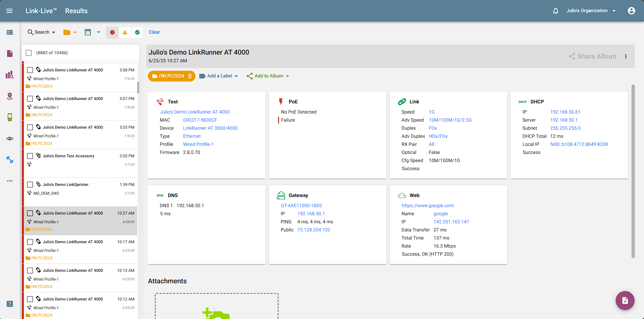The height and width of the screenshot is (319, 644).
Task: Filter results by yellow warning status icon
Action: click(x=125, y=32)
